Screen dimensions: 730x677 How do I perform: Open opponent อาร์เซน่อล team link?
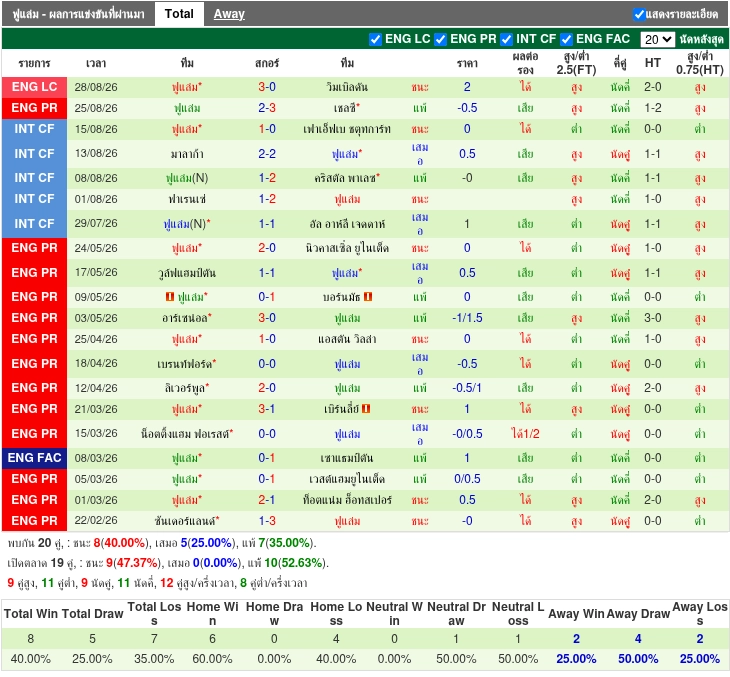coord(187,318)
